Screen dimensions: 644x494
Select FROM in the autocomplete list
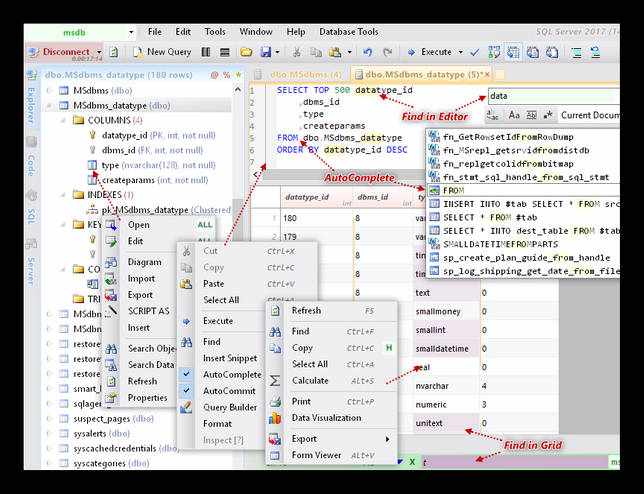[523, 191]
